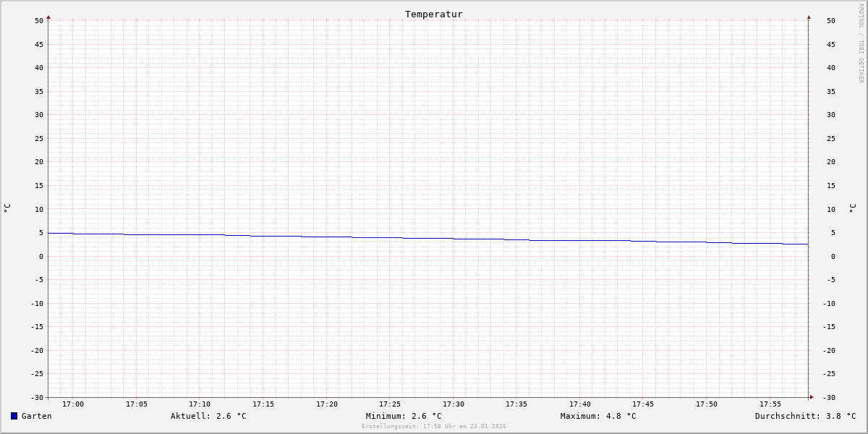Click the 'Erstellungszeit: 17:58 Uhr' timestamp line

[x=434, y=426]
